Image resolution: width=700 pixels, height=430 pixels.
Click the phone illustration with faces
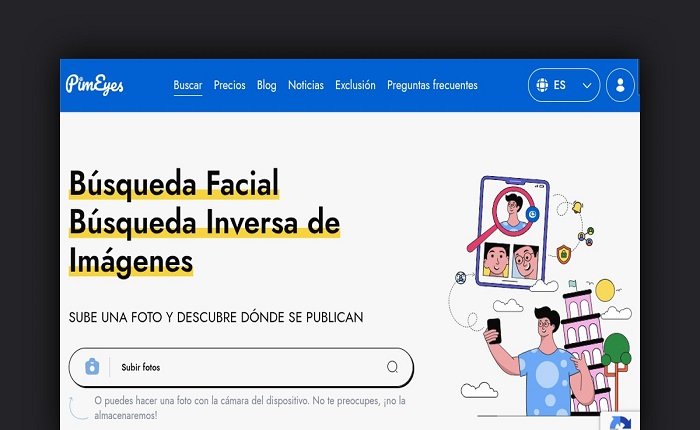tap(512, 232)
